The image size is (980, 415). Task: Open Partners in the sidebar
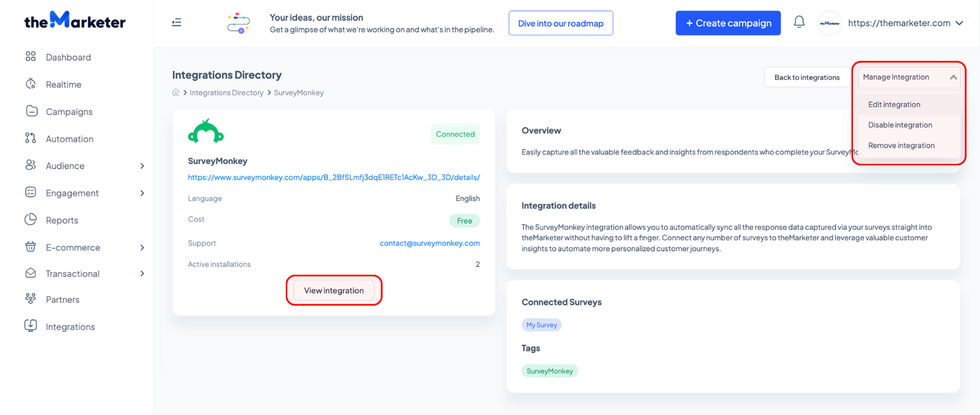click(62, 299)
